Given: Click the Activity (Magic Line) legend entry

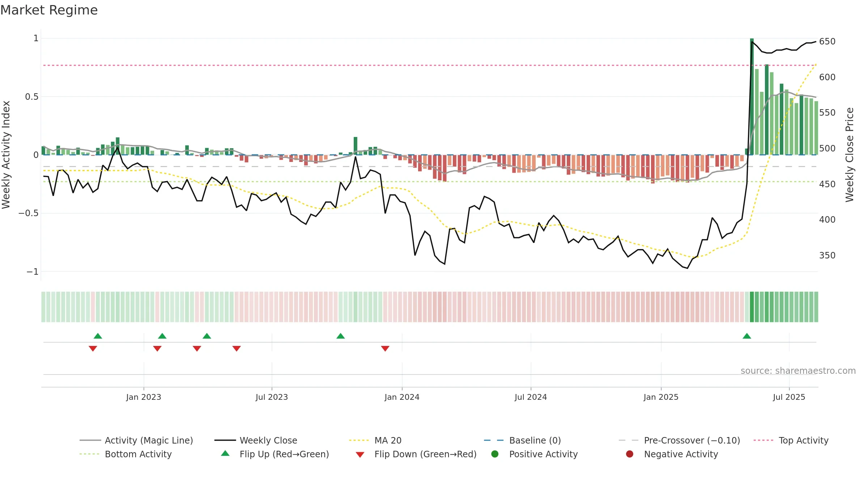Looking at the screenshot, I should pos(136,440).
